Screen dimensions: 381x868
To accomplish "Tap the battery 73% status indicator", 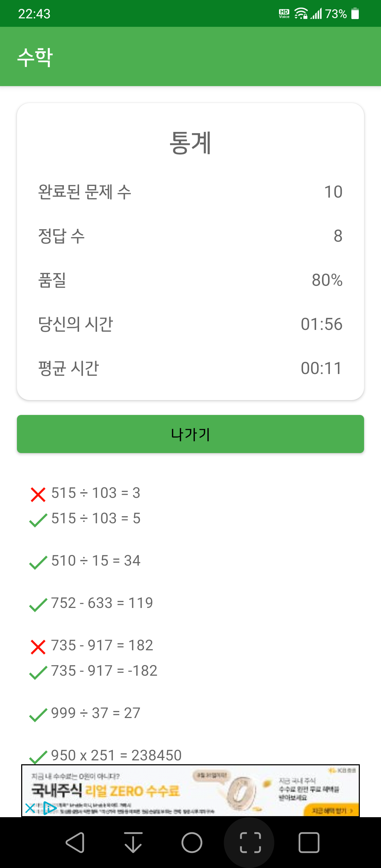I will click(x=342, y=14).
